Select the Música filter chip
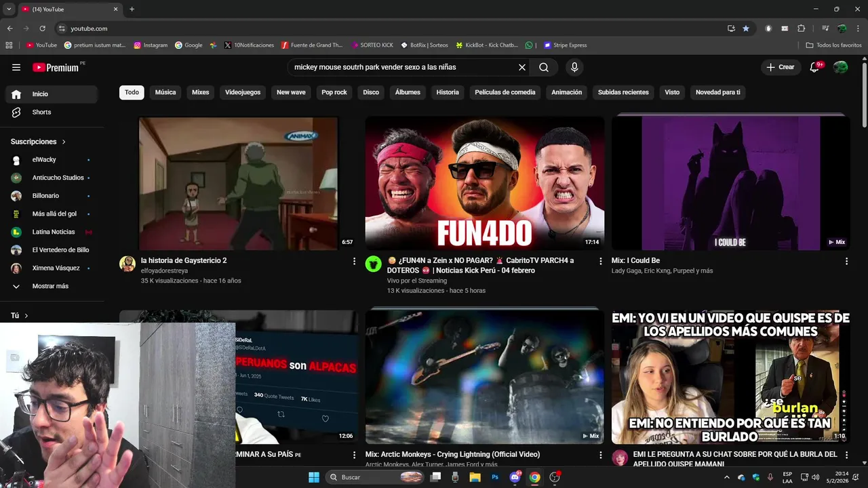This screenshot has width=868, height=488. tap(165, 92)
